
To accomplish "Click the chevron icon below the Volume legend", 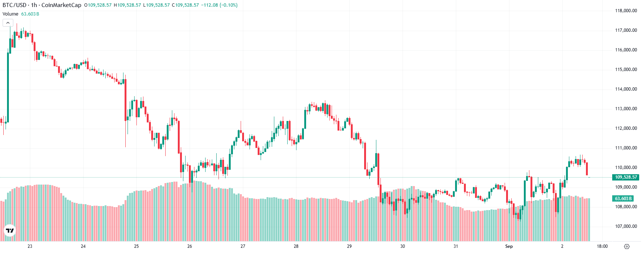I will [x=7, y=22].
